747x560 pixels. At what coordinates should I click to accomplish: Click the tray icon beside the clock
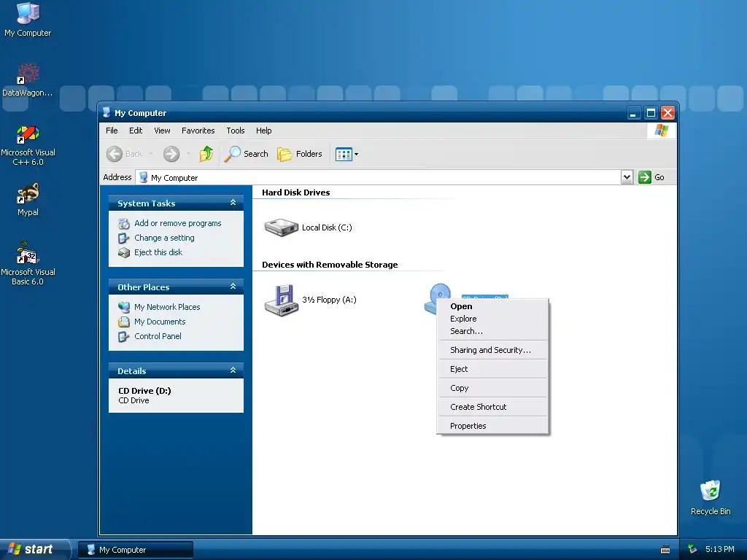[692, 550]
